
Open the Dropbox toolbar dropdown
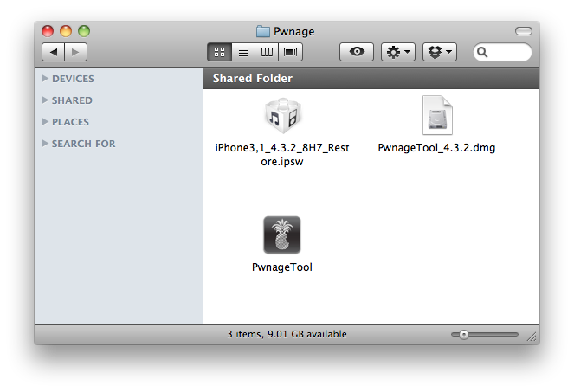click(x=439, y=53)
